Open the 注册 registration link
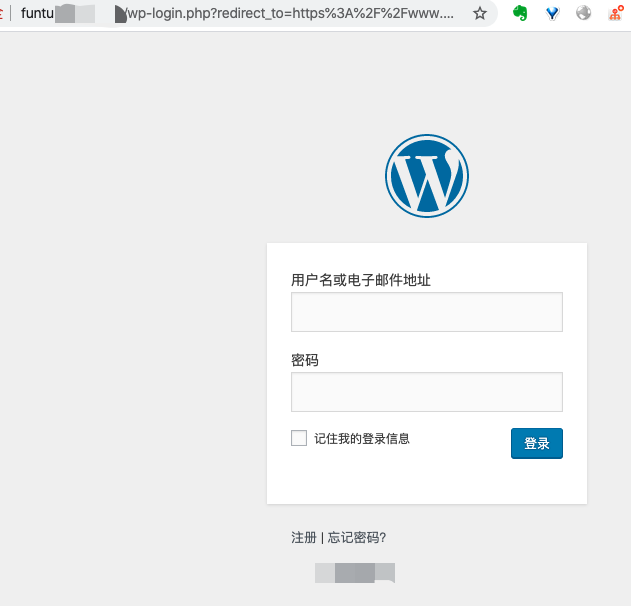This screenshot has height=606, width=631. pos(304,537)
